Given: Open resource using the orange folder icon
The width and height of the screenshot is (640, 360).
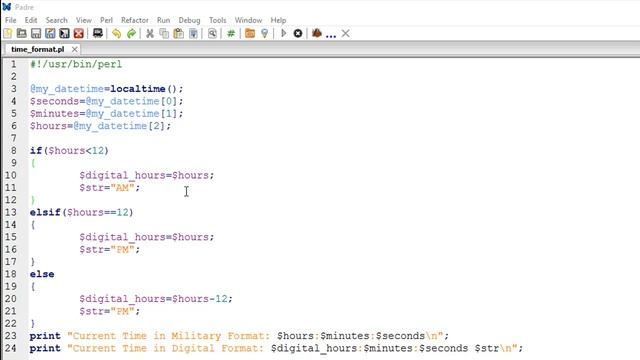Looking at the screenshot, I should point(250,33).
